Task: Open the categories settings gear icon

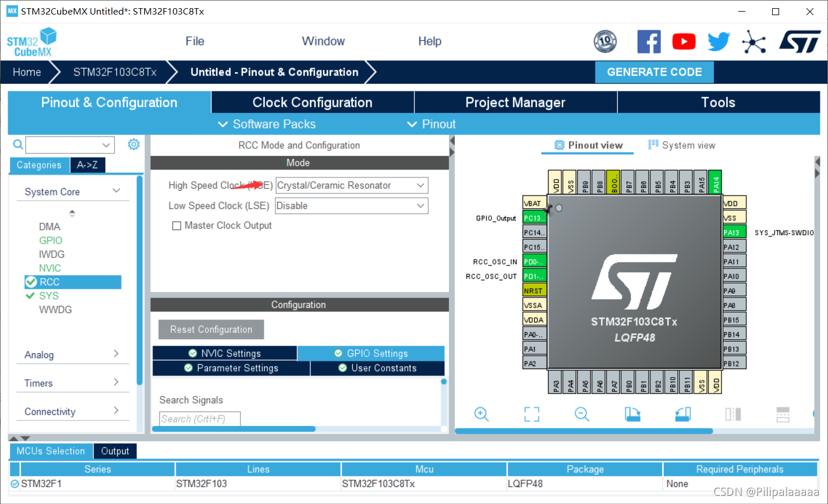Action: (x=134, y=144)
